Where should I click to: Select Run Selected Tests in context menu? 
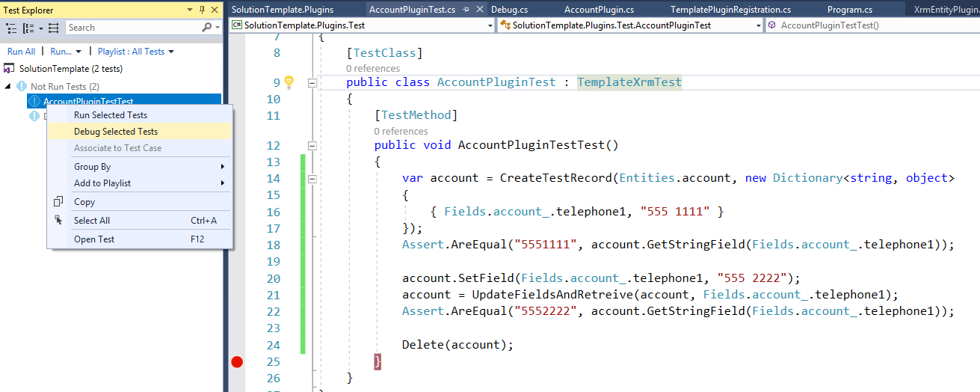[111, 115]
